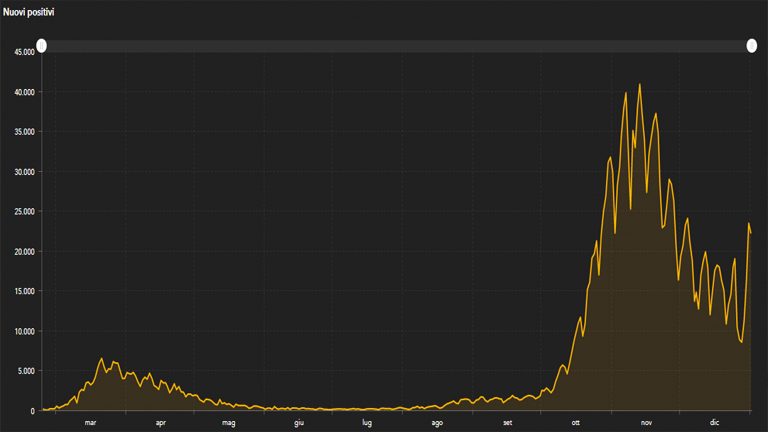Click the 'dic' month label

[x=714, y=422]
